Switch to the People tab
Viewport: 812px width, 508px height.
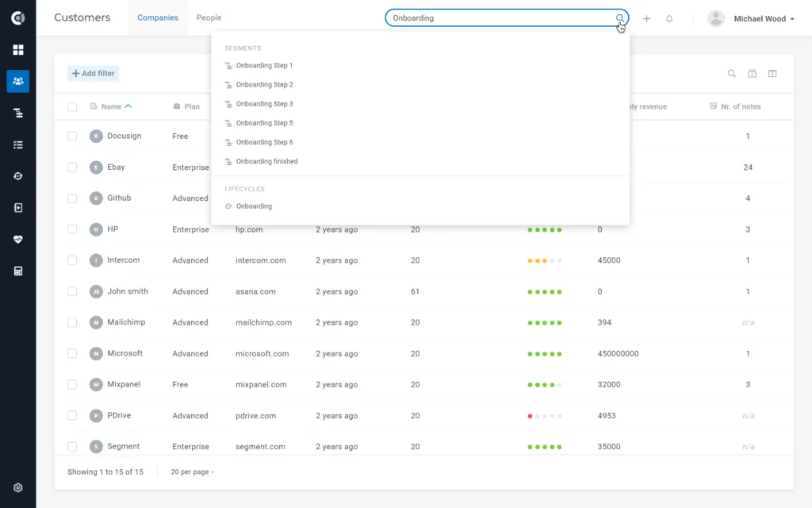pyautogui.click(x=209, y=17)
